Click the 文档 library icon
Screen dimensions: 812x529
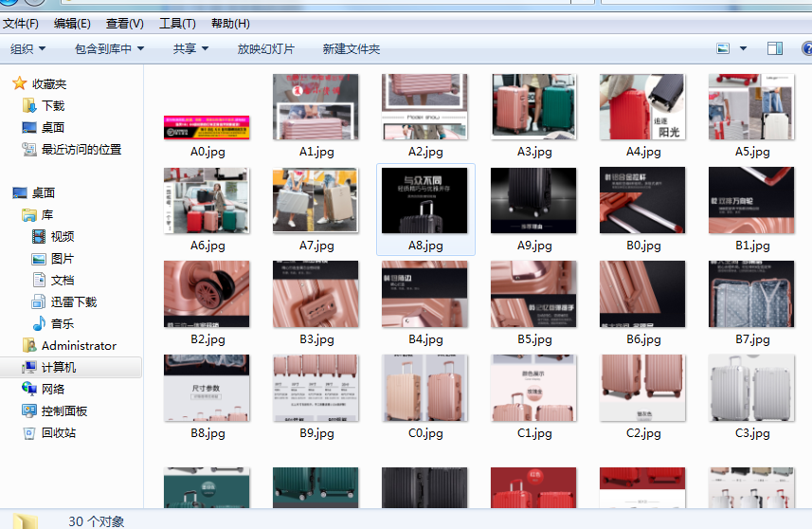coord(39,280)
